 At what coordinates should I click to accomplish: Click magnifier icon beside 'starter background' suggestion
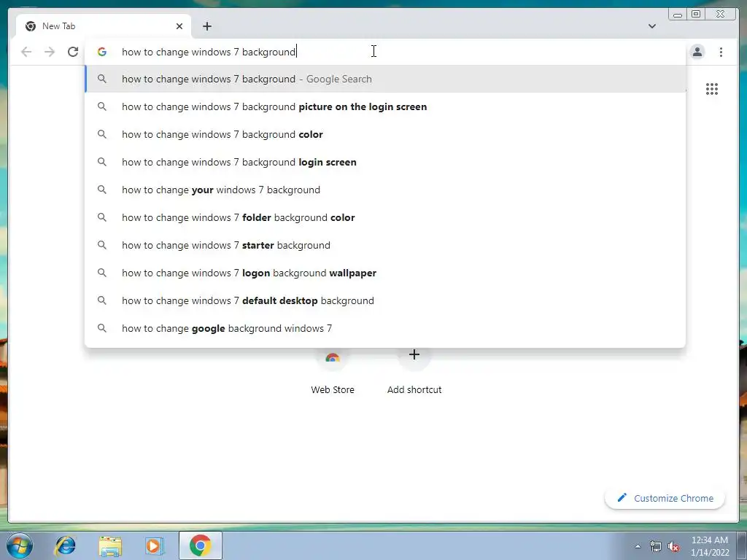pos(102,245)
